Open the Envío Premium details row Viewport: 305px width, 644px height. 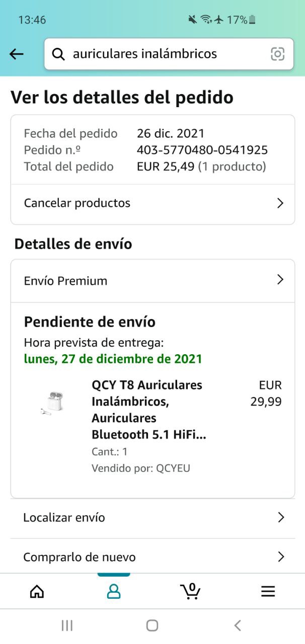152,281
